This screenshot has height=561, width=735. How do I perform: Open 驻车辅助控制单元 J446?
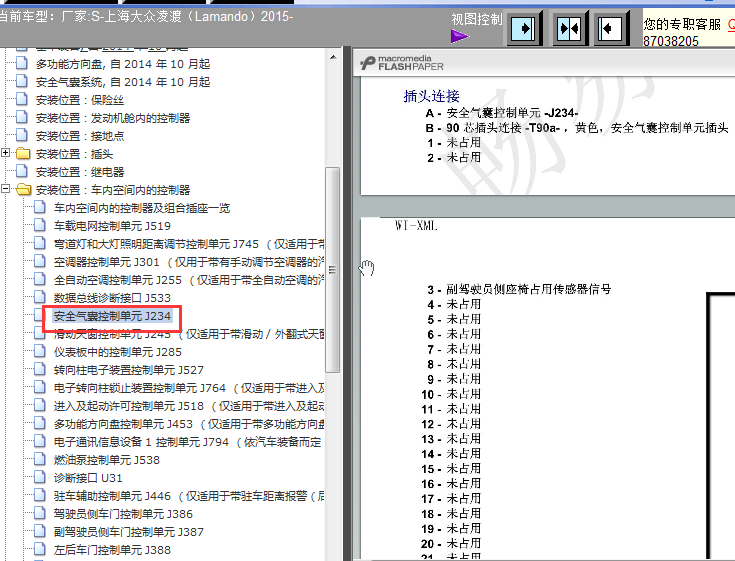coord(189,496)
